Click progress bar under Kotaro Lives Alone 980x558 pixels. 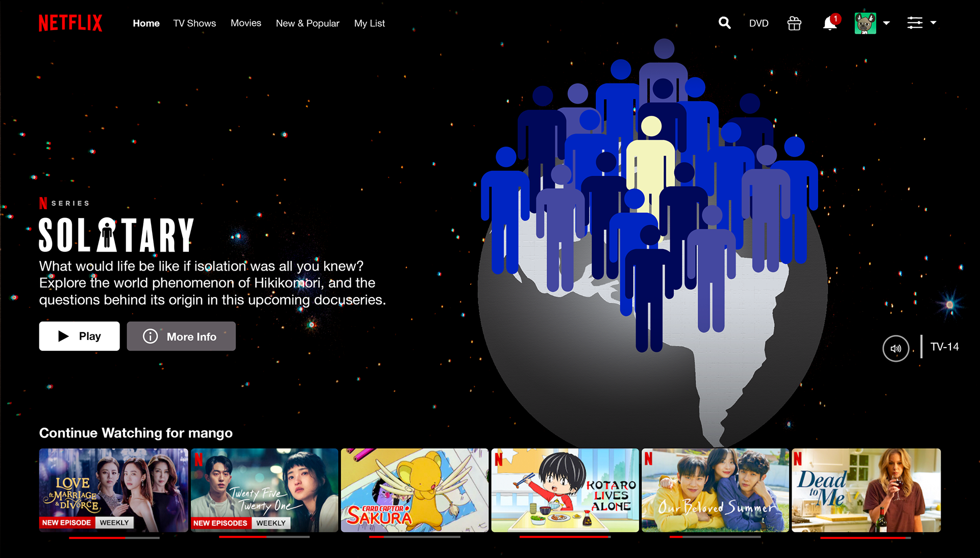pyautogui.click(x=565, y=537)
